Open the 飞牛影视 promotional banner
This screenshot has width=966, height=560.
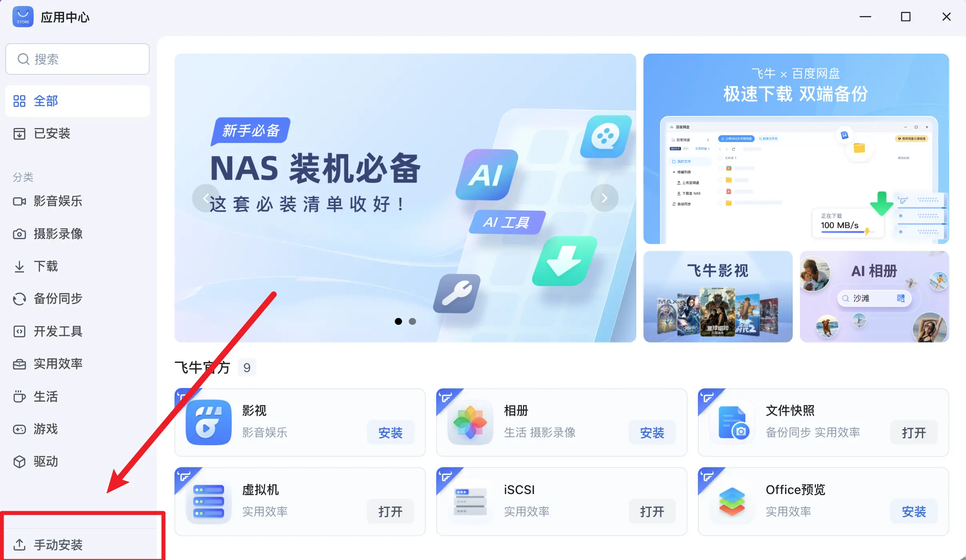tap(718, 296)
